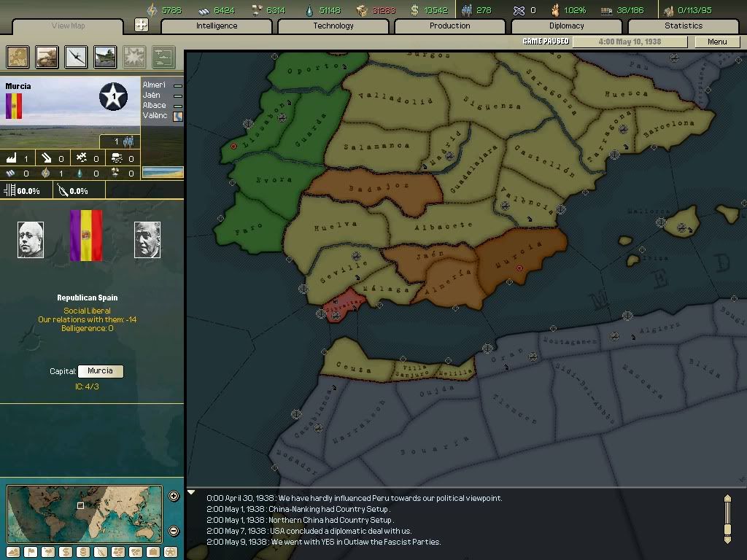Switch to supply coins map mode

[83, 552]
